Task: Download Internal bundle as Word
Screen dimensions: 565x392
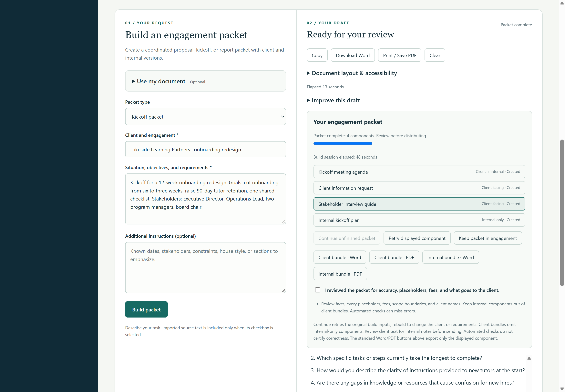Action: pyautogui.click(x=450, y=257)
